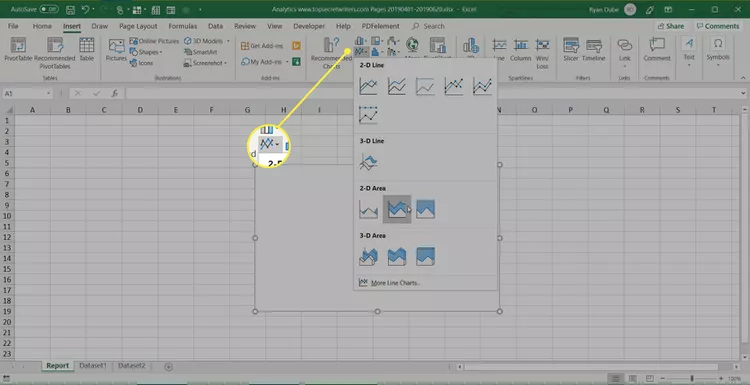The image size is (750, 385).
Task: Open the File tab
Action: 13,26
